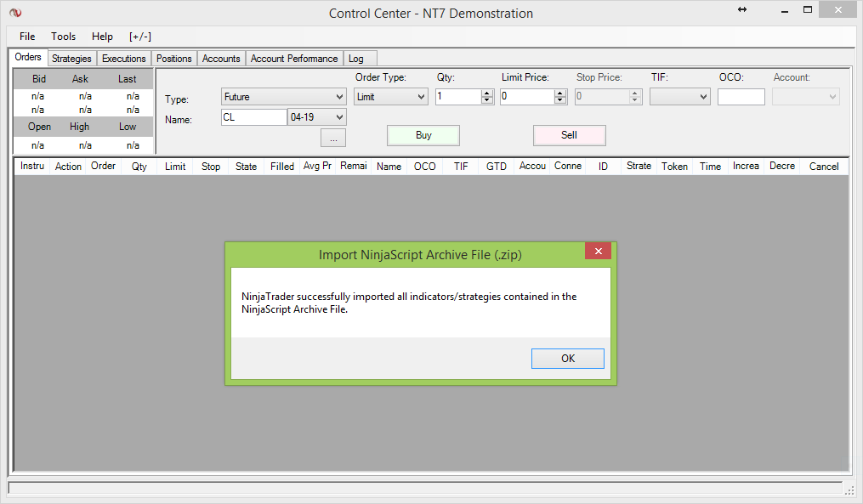Click the Cancel column header
The width and height of the screenshot is (863, 504).
pos(824,167)
